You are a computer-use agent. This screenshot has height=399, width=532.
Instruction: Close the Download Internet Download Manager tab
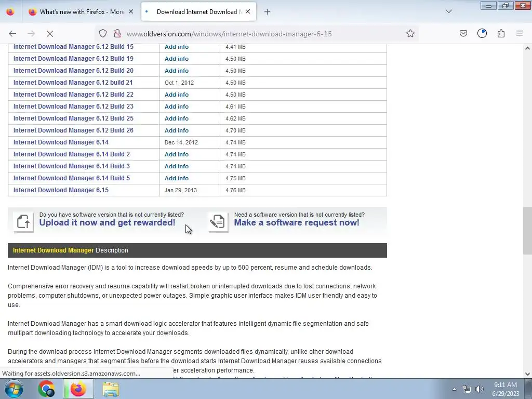(248, 12)
